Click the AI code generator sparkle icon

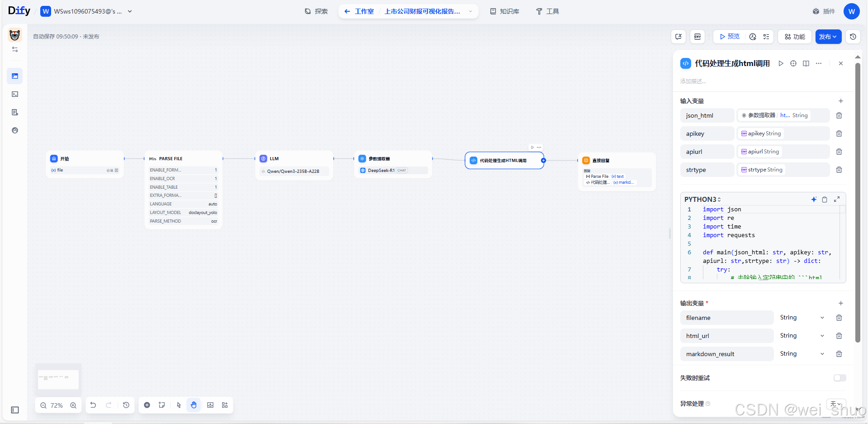pyautogui.click(x=814, y=199)
